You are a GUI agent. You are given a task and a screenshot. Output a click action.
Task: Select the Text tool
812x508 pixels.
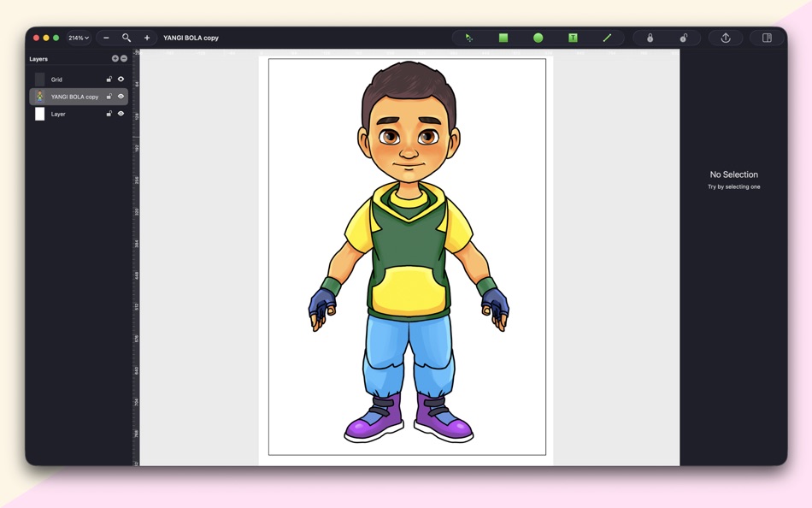coord(573,38)
